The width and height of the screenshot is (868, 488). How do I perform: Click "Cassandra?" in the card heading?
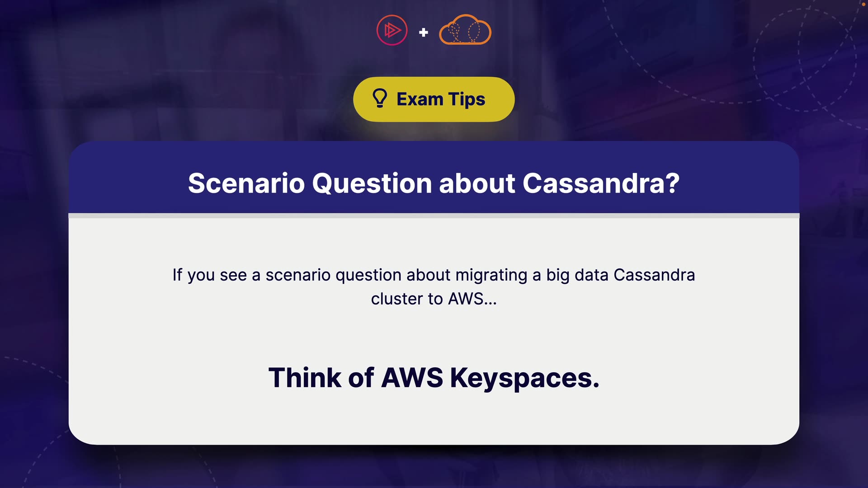tap(601, 183)
